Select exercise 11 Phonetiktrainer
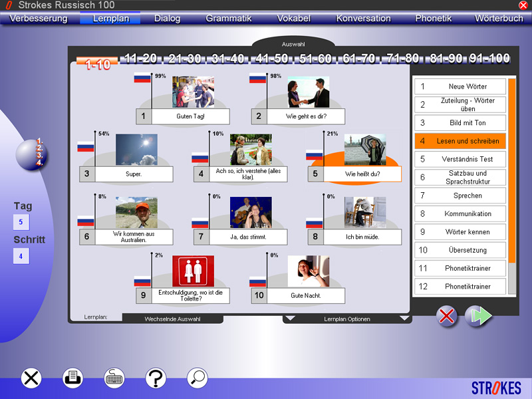 coord(460,268)
